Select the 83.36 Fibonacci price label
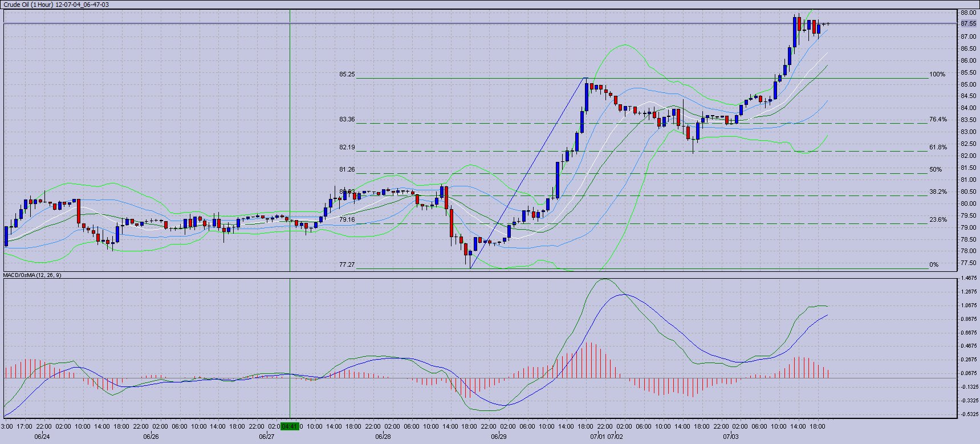Viewport: 980px width, 444px height. pos(347,120)
